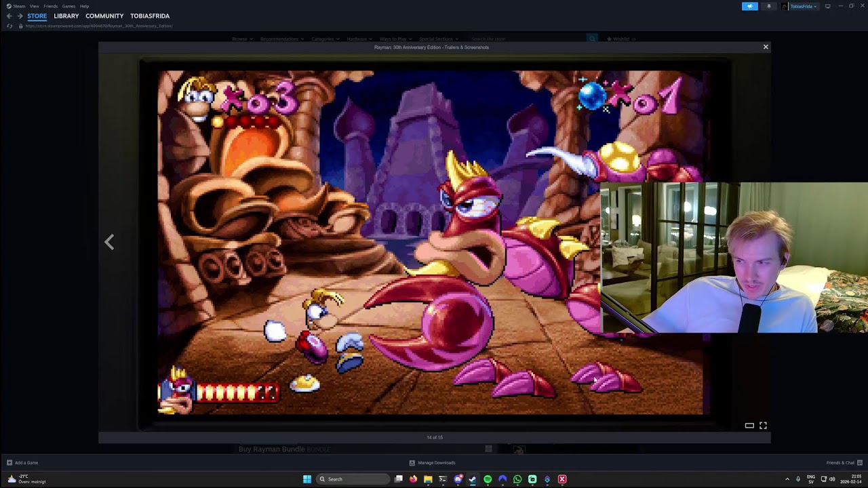Open the clock and date flyout
This screenshot has height=488, width=868.
pyautogui.click(x=852, y=479)
